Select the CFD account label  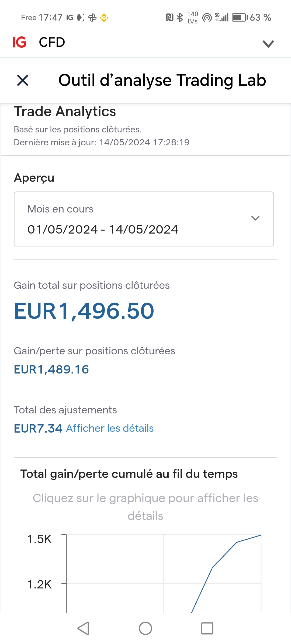point(52,42)
